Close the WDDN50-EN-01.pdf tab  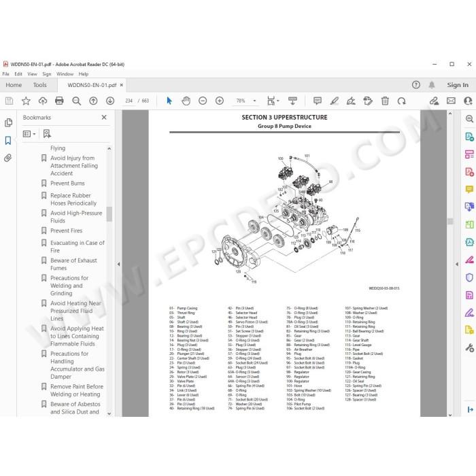pyautogui.click(x=122, y=85)
